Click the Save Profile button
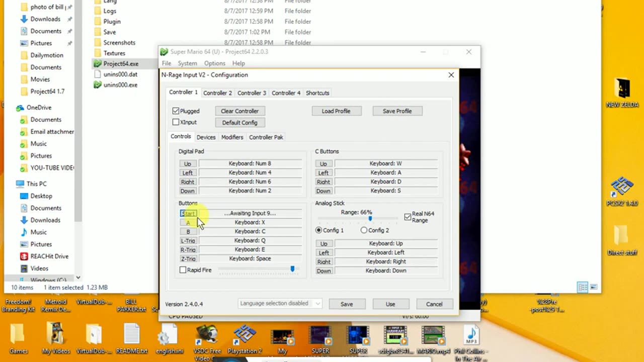Image resolution: width=644 pixels, height=362 pixels. 397,111
